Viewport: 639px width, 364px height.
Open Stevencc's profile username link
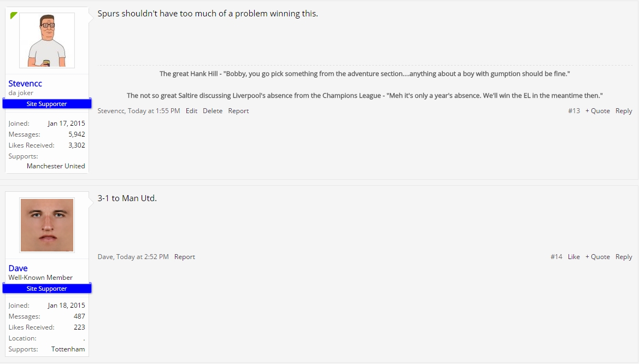tap(25, 83)
